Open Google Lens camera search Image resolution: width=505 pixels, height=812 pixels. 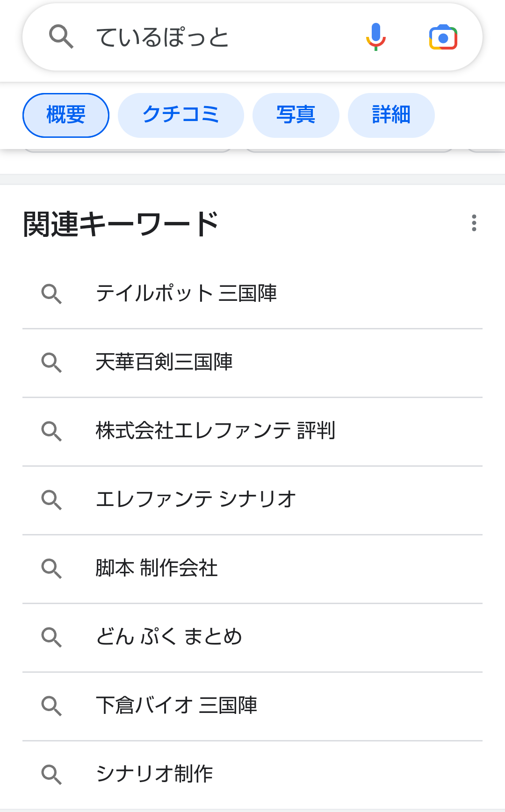click(443, 37)
